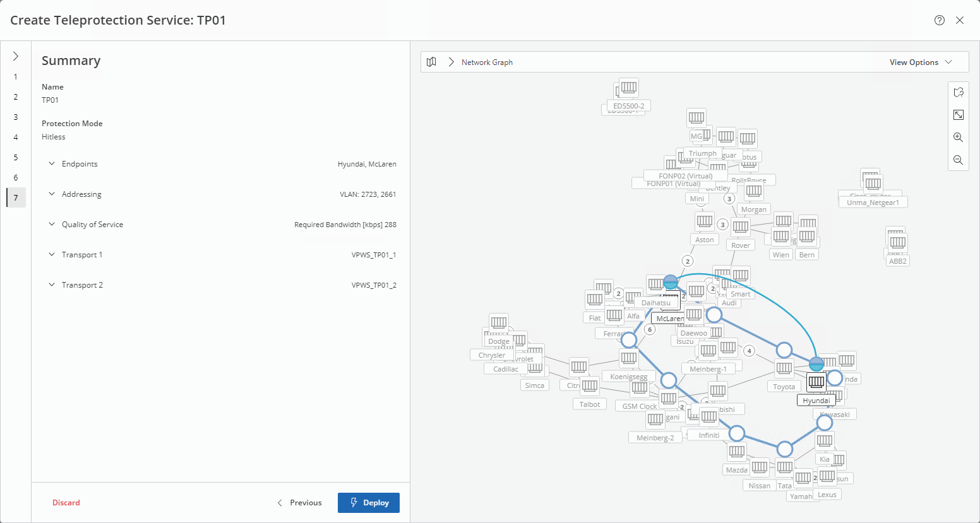Expand the Addressing section
The height and width of the screenshot is (523, 980).
tap(52, 194)
